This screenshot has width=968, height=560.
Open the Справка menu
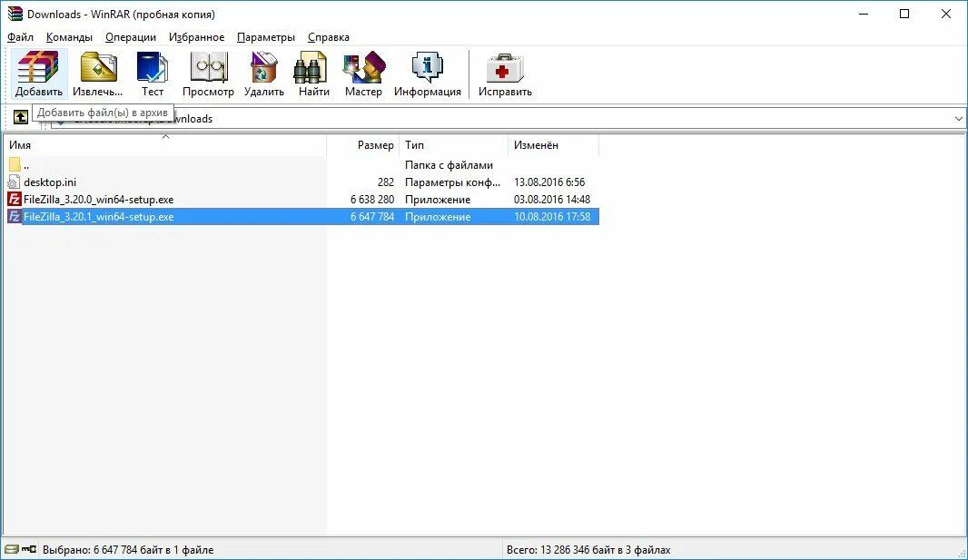pyautogui.click(x=329, y=37)
